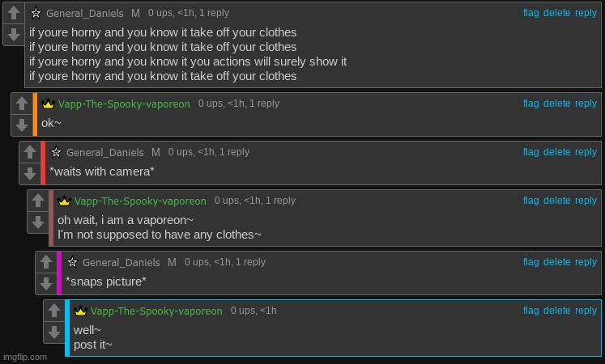Downvote the "ok~" comment
The height and width of the screenshot is (364, 605).
tap(22, 125)
